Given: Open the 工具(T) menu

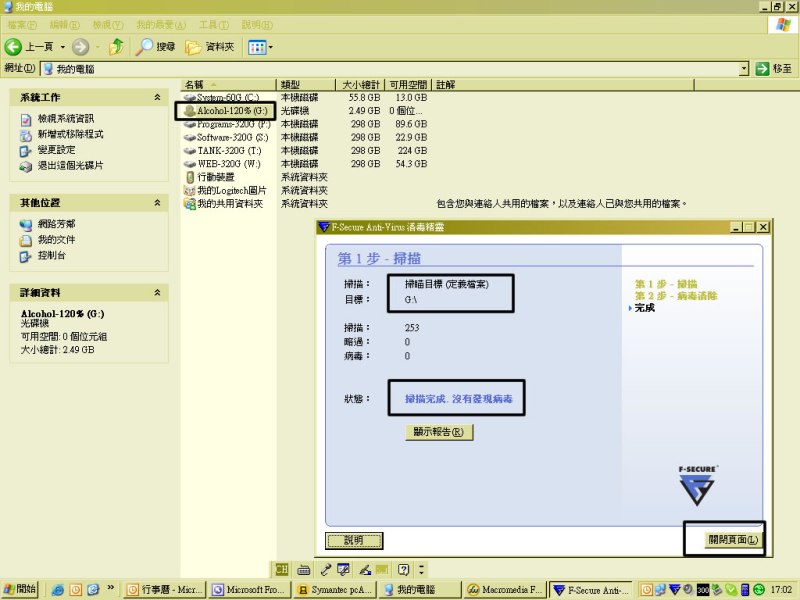Looking at the screenshot, I should click(x=213, y=24).
